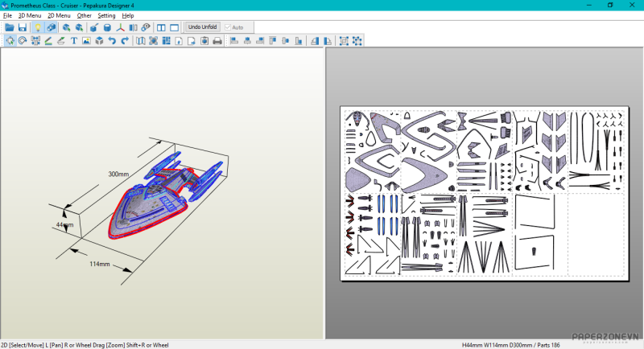Open the Other menu
644x349 pixels.
pos(85,15)
